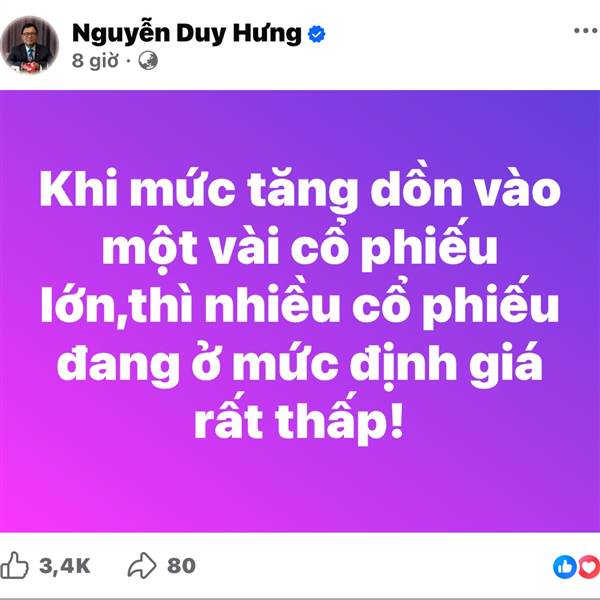Click the blue verified badge icon

316,34
